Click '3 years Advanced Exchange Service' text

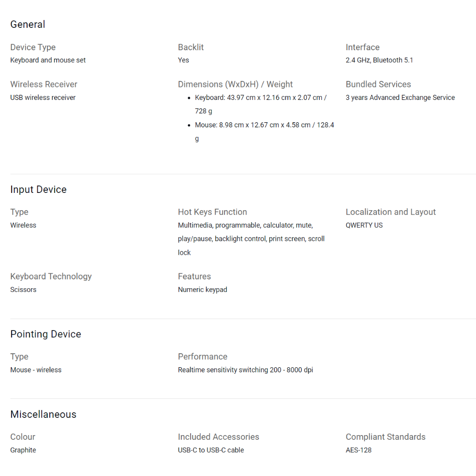(400, 98)
